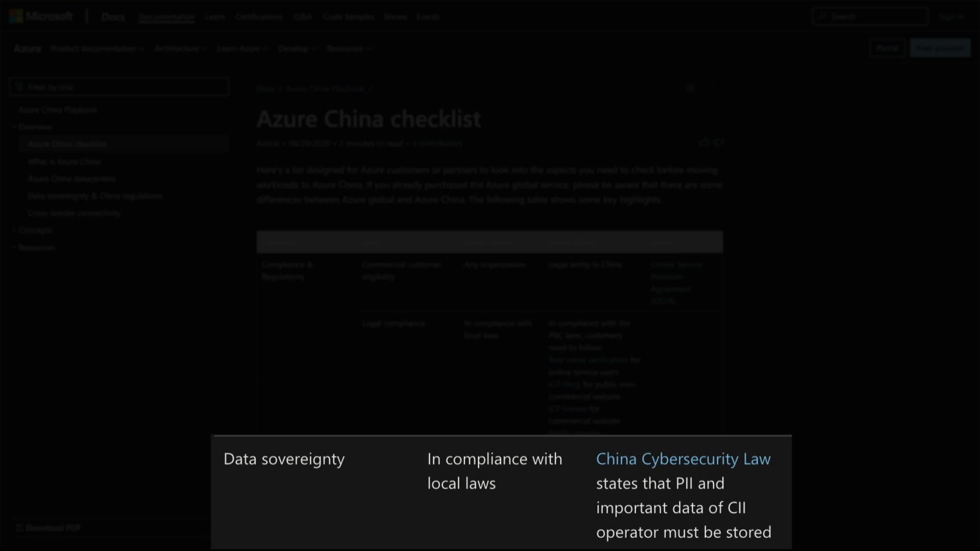Click the Free account button
Image resolution: width=980 pixels, height=551 pixels.
[939, 48]
